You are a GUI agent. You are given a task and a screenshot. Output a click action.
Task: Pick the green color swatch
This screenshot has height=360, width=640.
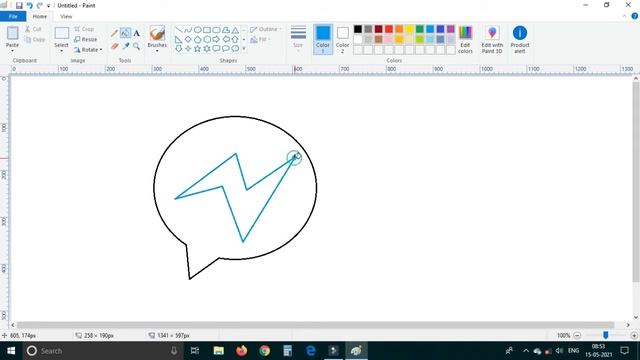click(x=420, y=29)
